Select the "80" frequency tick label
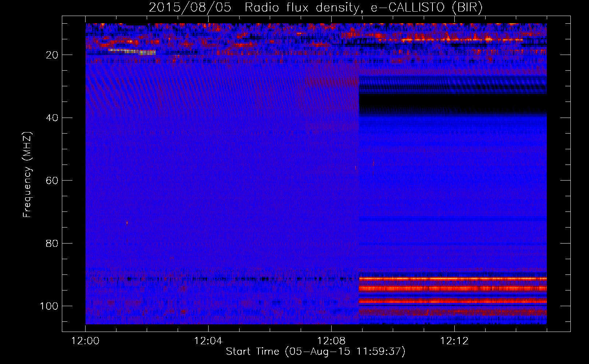The height and width of the screenshot is (364, 589). (52, 243)
